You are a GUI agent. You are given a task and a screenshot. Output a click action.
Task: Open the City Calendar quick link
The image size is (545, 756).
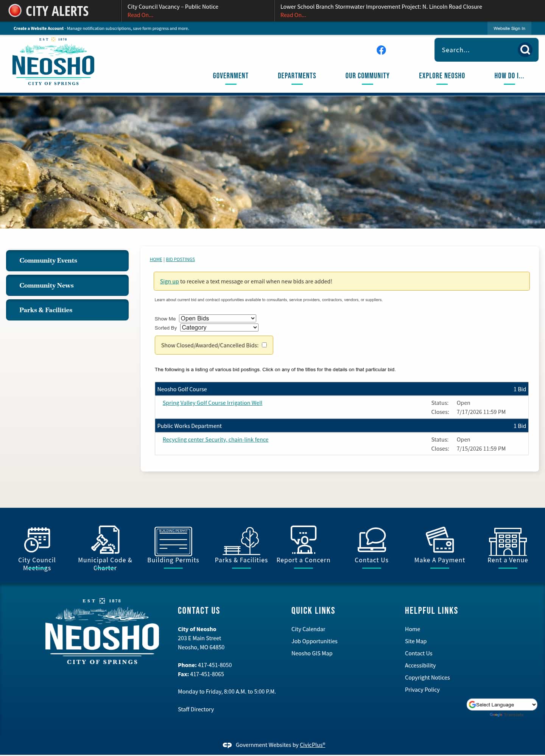(x=308, y=629)
